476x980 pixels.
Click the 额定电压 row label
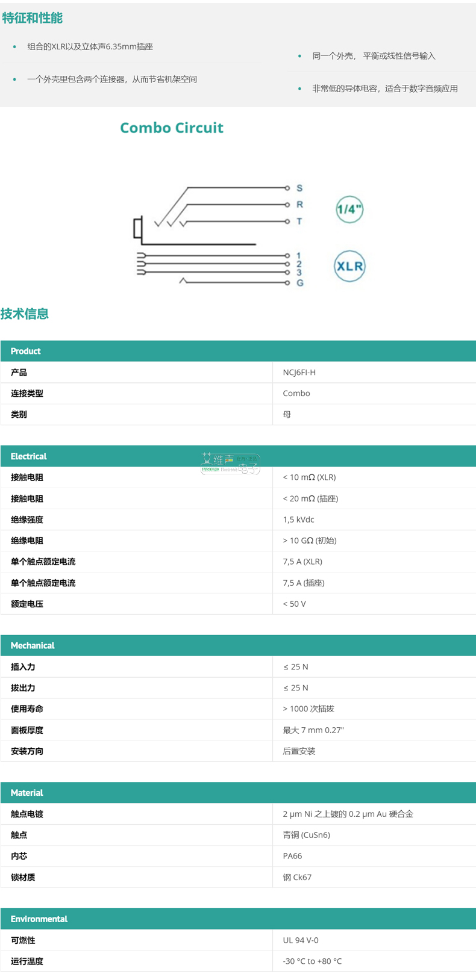tap(27, 604)
